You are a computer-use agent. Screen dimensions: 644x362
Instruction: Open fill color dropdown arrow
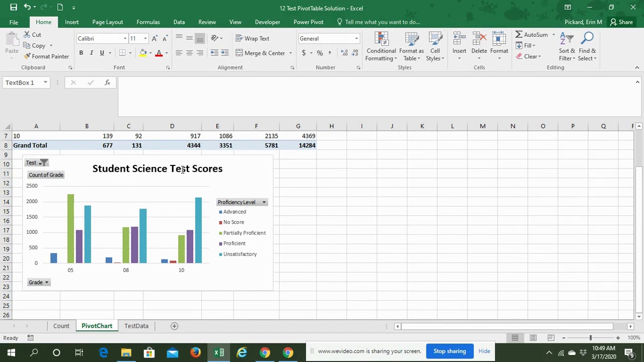click(150, 53)
